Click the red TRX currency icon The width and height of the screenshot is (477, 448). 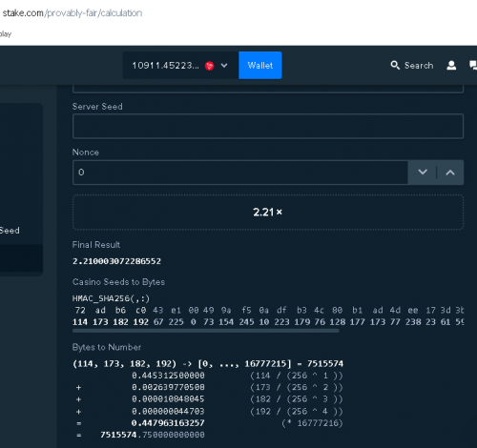209,66
